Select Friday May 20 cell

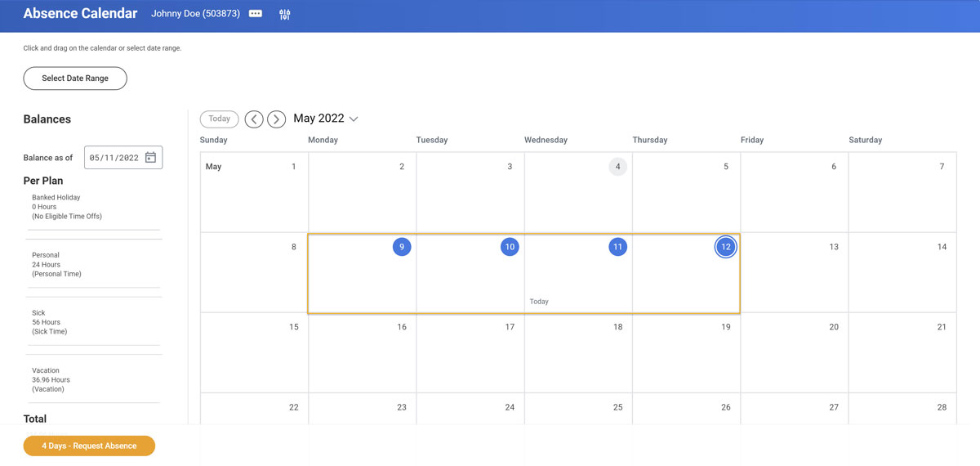(x=794, y=352)
